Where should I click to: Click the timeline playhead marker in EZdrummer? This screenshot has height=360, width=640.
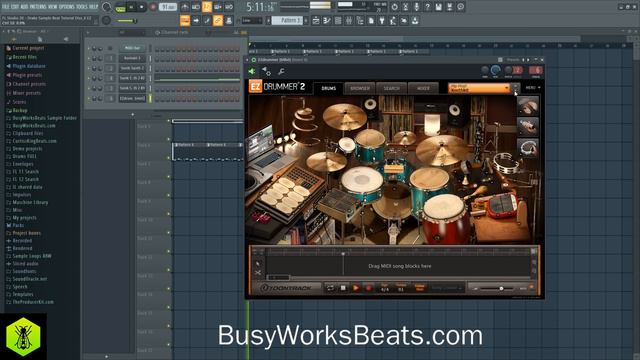343,253
